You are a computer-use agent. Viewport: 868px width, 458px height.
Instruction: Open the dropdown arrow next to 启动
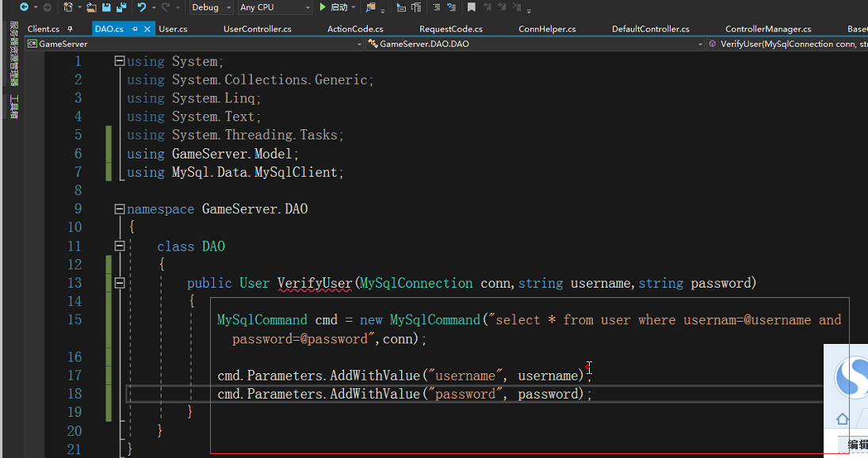coord(354,7)
